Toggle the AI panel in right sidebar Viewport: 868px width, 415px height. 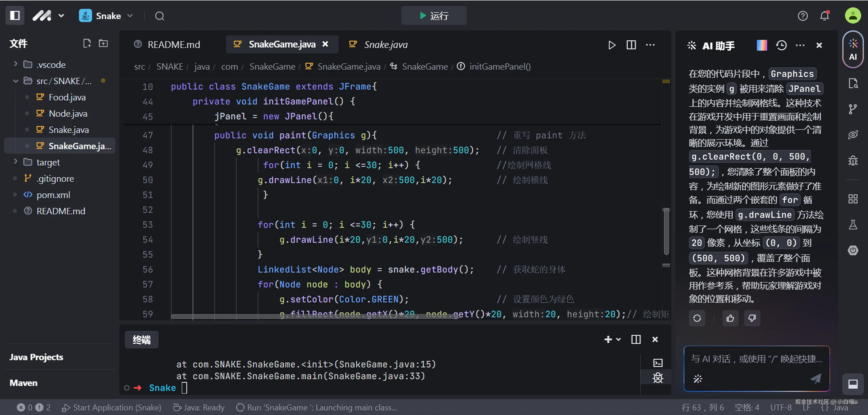(x=853, y=49)
